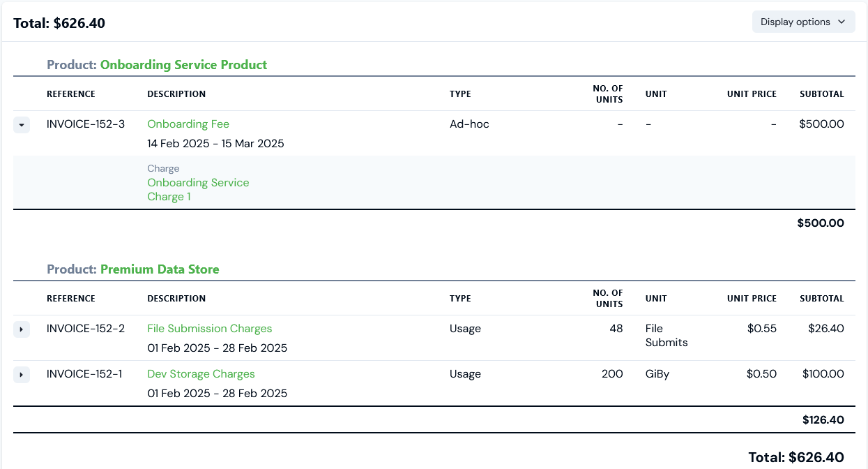Click the Unit Price header in Premium table

click(752, 299)
